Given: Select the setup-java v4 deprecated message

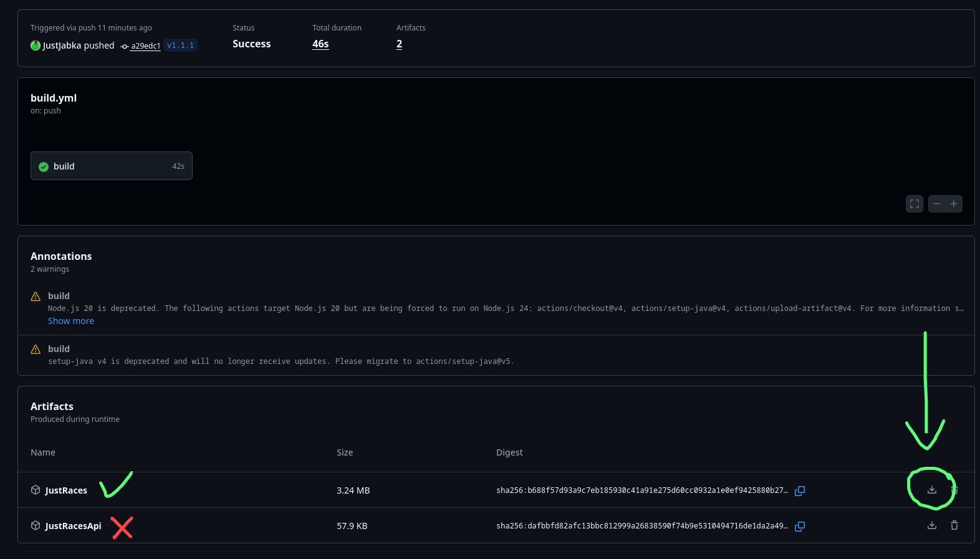Looking at the screenshot, I should click(281, 361).
